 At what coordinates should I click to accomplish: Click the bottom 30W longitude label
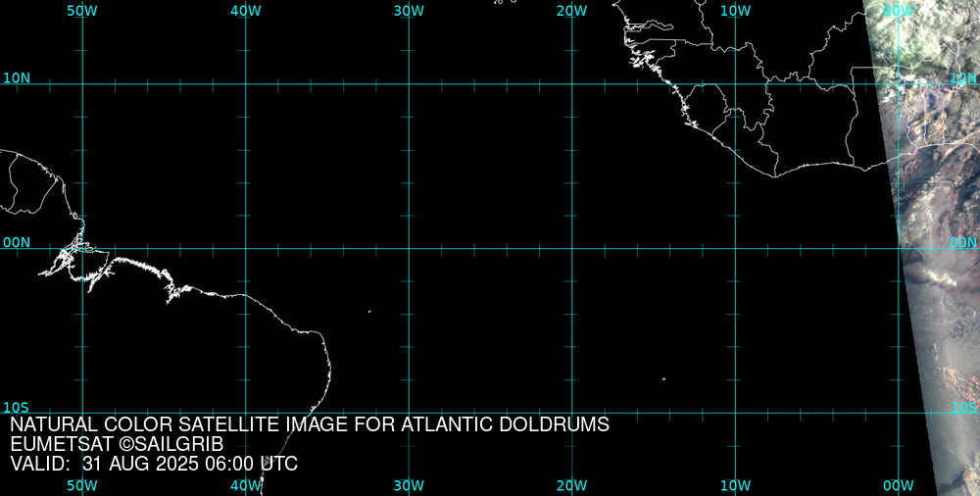click(x=409, y=485)
